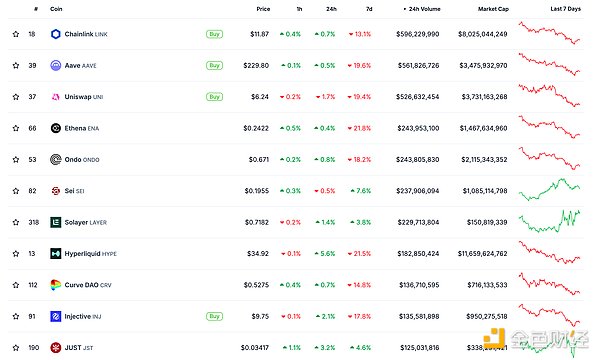The width and height of the screenshot is (600, 360).
Task: Toggle the favorite star for Sei
Action: 16,191
